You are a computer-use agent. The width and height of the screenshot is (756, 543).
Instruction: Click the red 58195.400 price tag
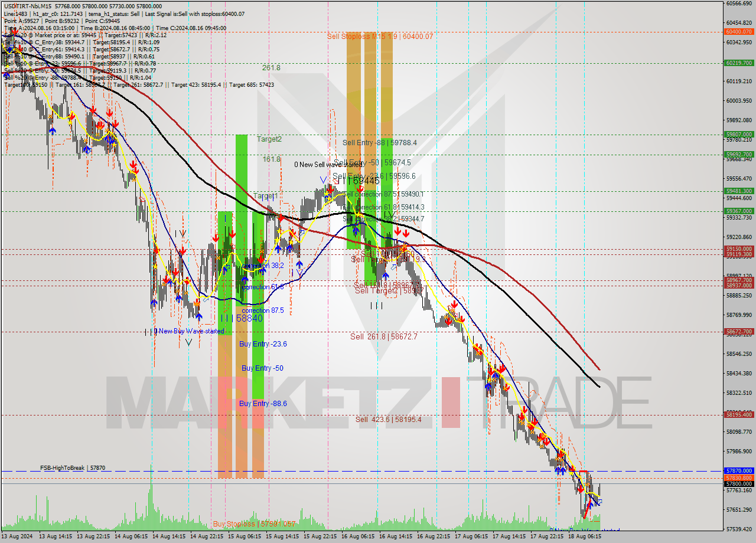pos(738,415)
